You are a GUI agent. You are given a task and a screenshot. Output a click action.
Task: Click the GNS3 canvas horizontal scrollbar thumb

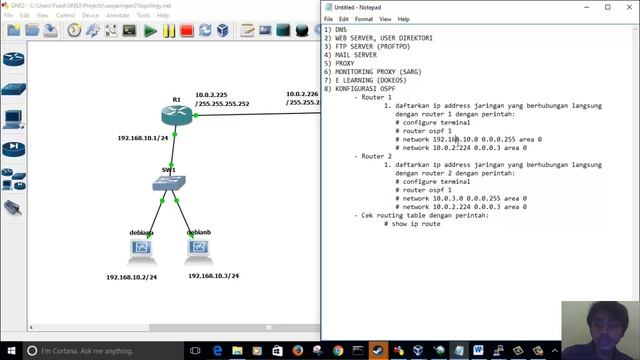click(234, 327)
